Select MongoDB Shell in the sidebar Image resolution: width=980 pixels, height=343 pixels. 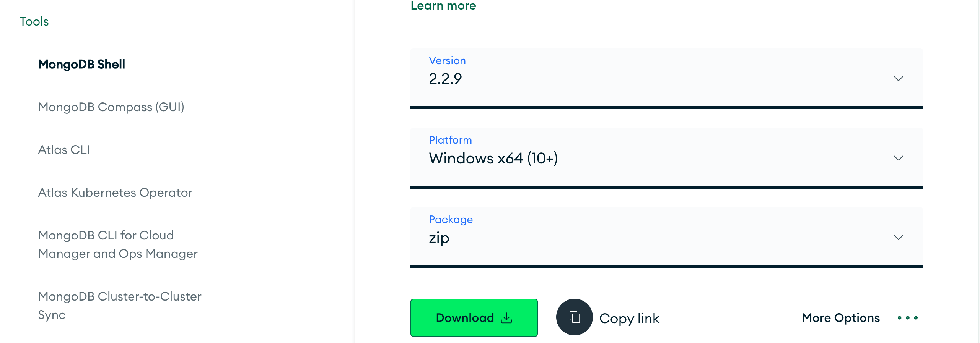point(81,64)
